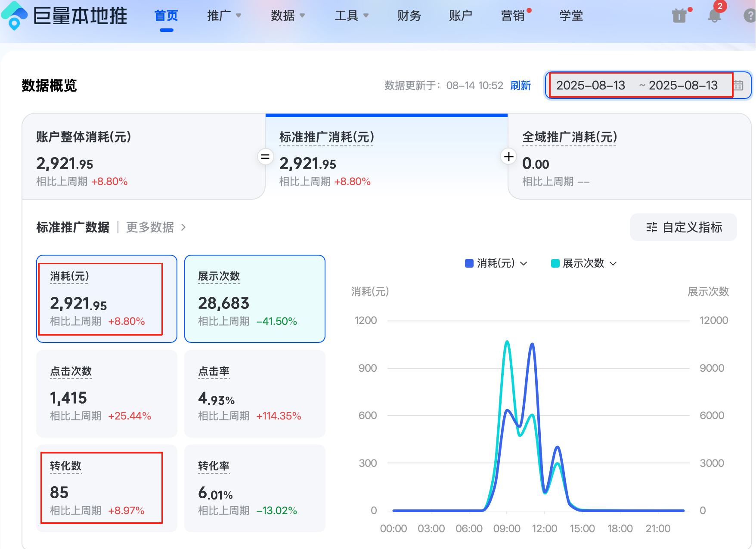Click the help question mark icon

pyautogui.click(x=750, y=16)
